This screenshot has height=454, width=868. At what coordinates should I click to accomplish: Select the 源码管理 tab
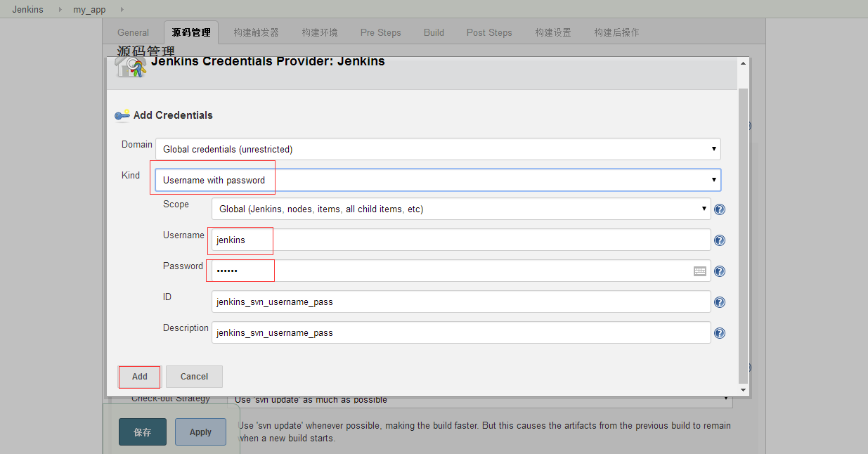pos(191,32)
